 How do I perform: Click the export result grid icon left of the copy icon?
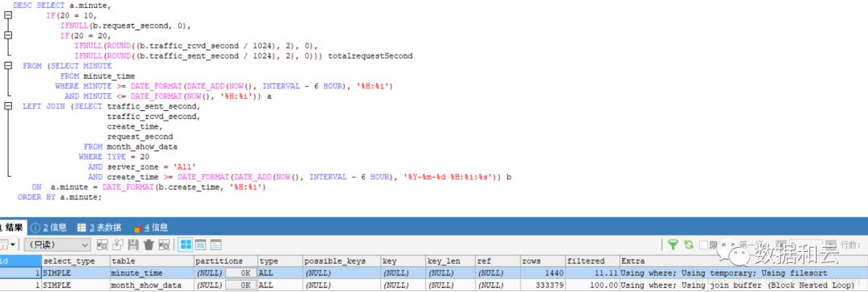[x=102, y=245]
